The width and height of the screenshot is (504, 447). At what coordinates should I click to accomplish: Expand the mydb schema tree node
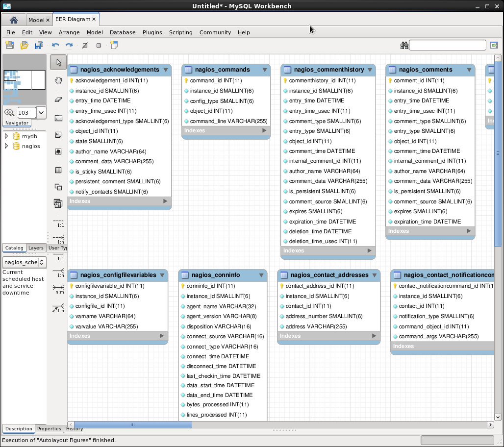pos(6,136)
